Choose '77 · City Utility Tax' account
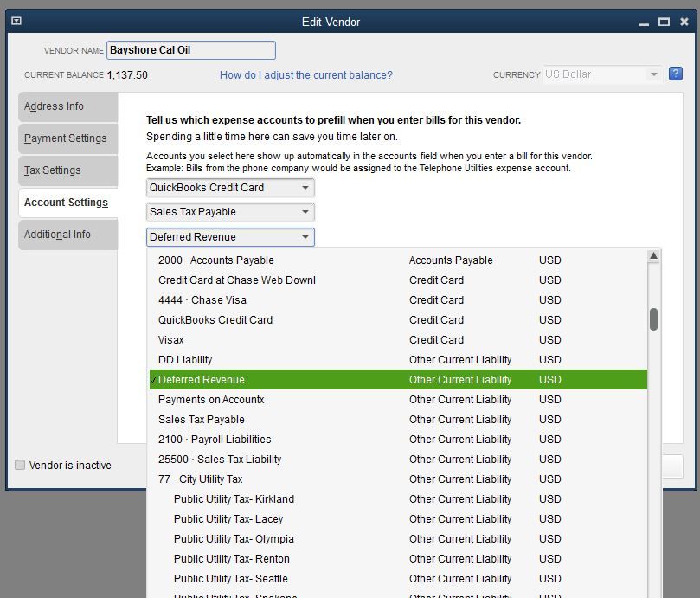 coord(398,479)
